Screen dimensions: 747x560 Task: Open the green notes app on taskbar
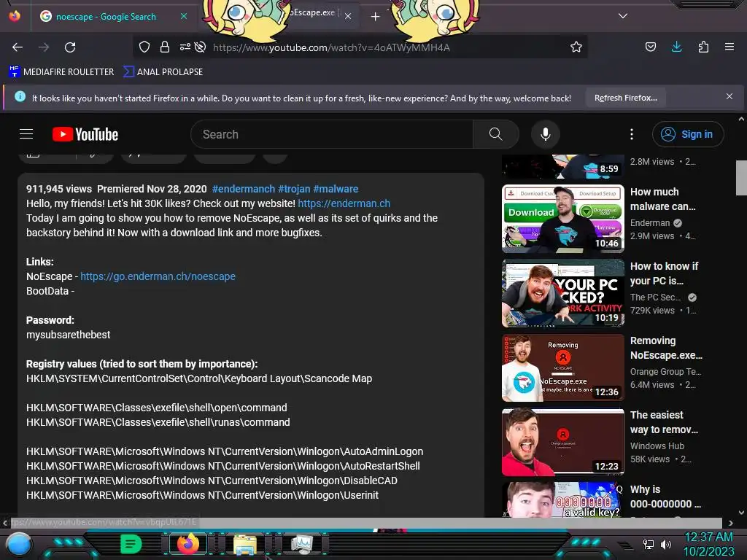point(131,544)
